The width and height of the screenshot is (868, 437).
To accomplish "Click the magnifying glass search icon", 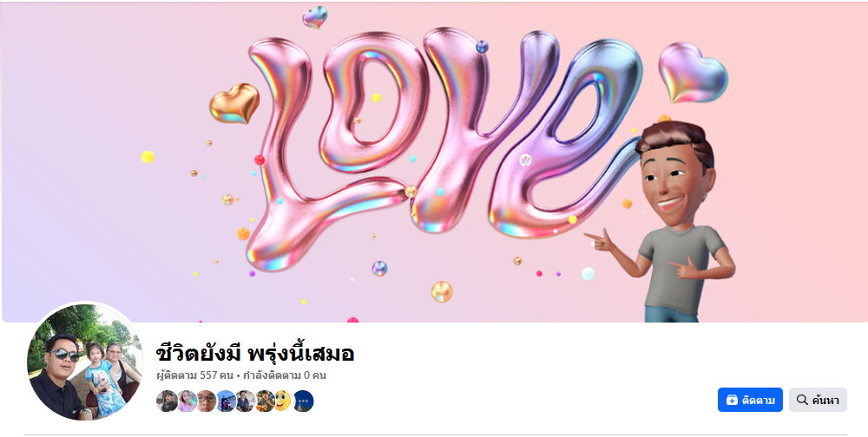I will 801,400.
